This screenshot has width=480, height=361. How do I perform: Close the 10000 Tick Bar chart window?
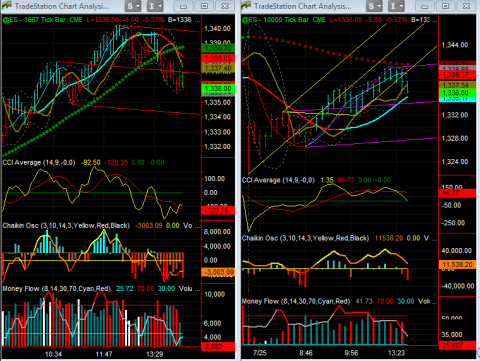click(466, 6)
